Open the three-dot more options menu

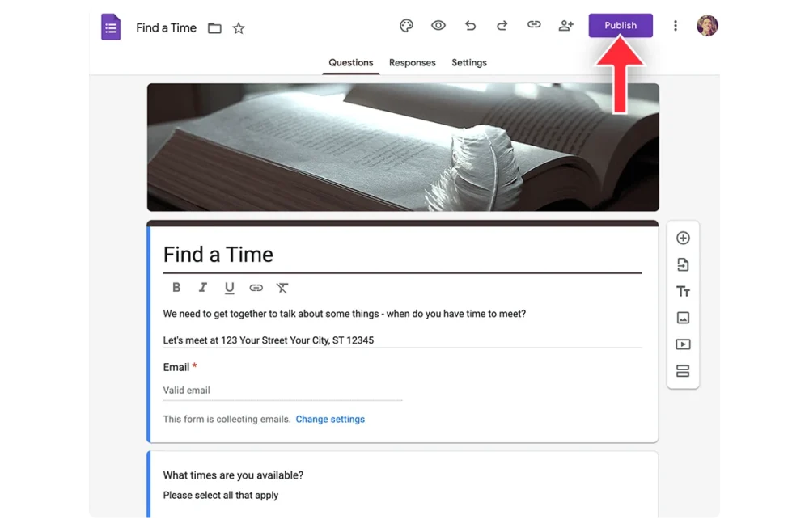676,26
